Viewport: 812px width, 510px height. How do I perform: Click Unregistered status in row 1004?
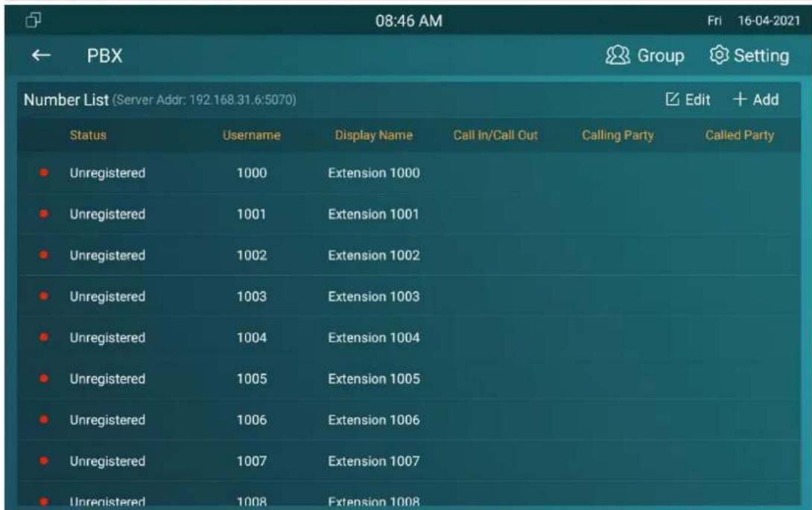pos(108,338)
